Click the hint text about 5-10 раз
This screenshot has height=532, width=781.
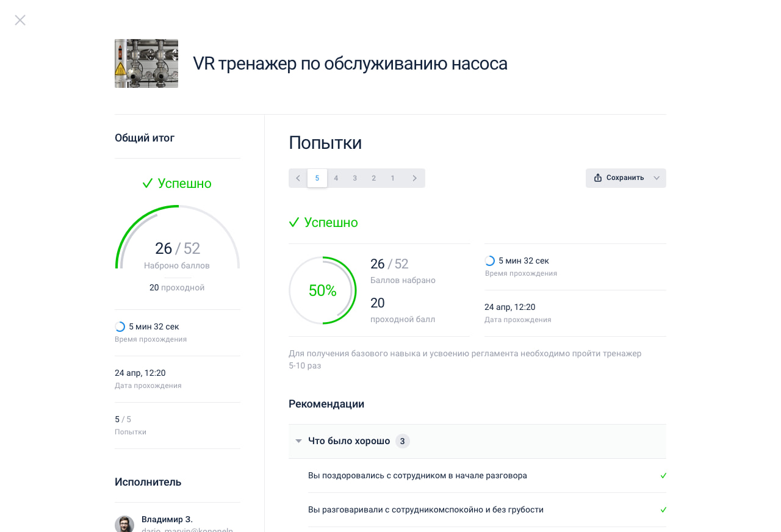coord(465,359)
